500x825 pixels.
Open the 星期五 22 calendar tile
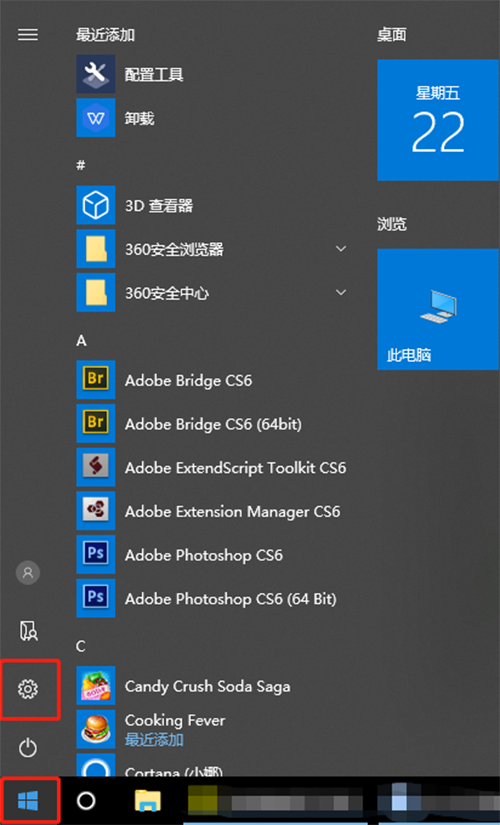(438, 120)
